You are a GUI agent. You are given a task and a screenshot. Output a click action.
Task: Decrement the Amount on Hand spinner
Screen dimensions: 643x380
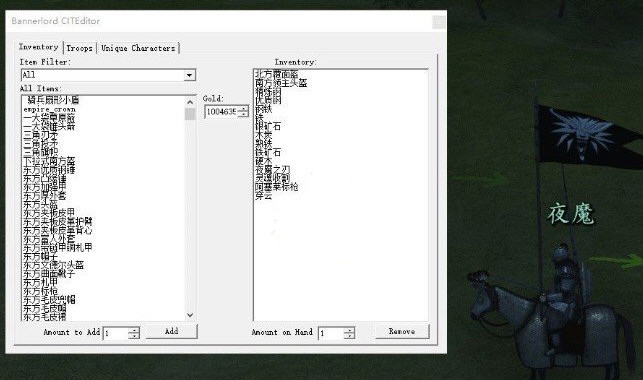tap(349, 336)
